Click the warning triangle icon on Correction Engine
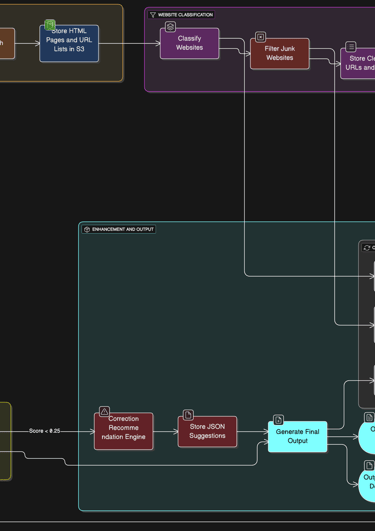Screen dimensions: 375x531 pyautogui.click(x=104, y=411)
